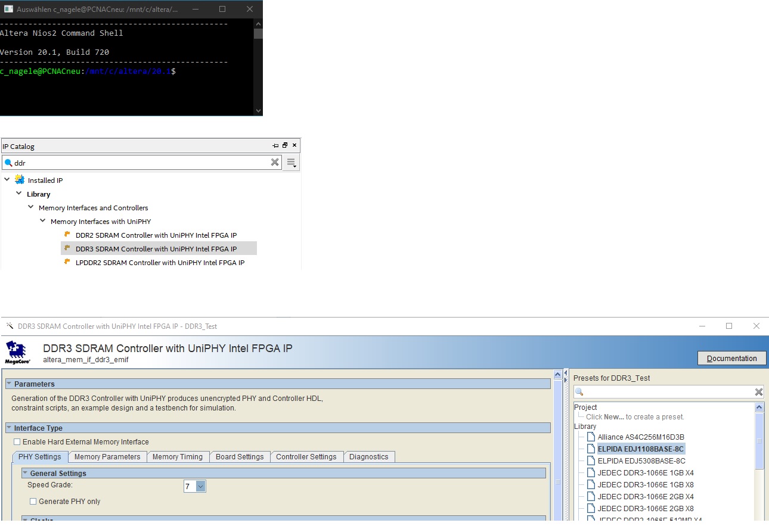Click the magnifier icon in Presets search
769x532 pixels.
pos(579,392)
